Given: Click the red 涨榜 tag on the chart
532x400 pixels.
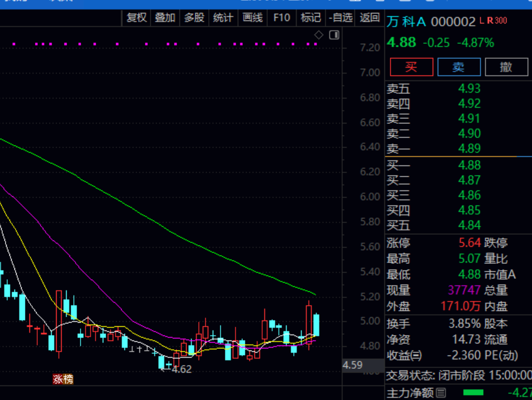Looking at the screenshot, I should click(x=63, y=379).
